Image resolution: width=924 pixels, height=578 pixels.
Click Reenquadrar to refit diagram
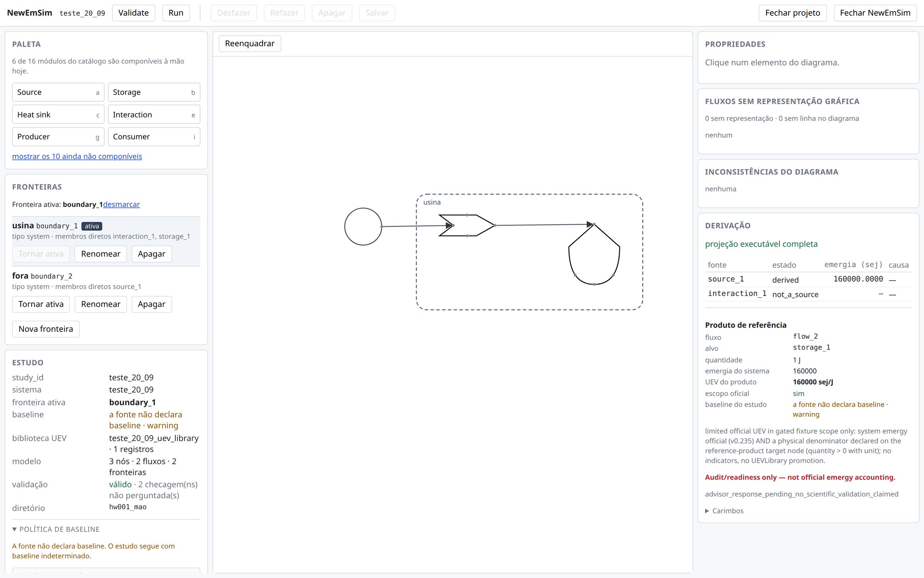click(250, 44)
